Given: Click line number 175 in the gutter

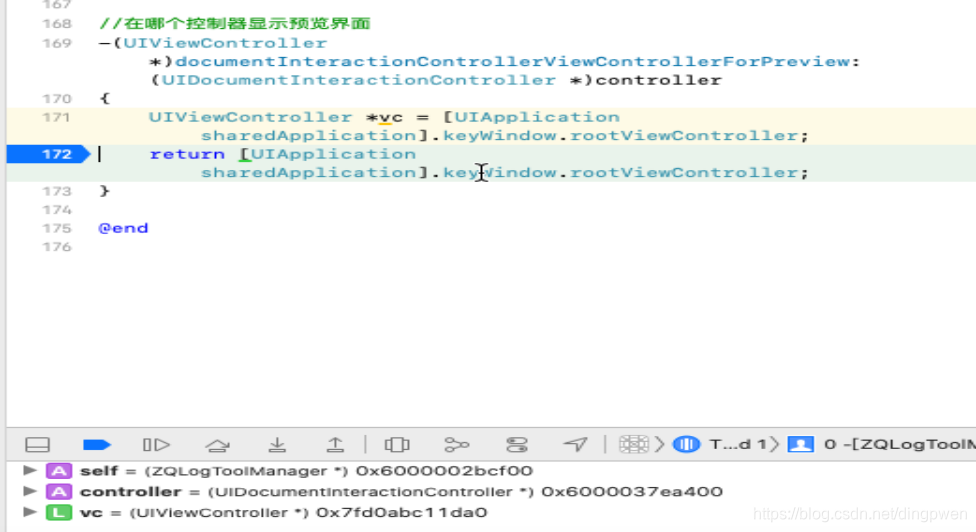Looking at the screenshot, I should pyautogui.click(x=57, y=228).
